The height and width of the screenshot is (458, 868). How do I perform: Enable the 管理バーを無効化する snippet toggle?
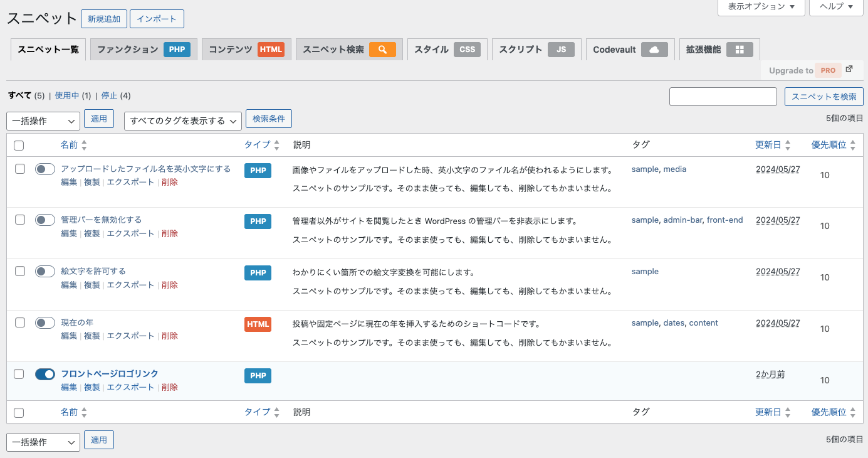click(x=45, y=220)
